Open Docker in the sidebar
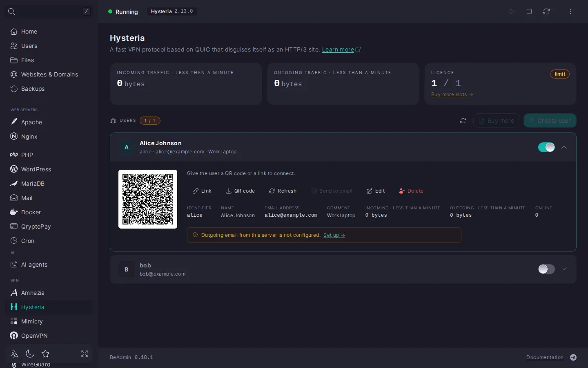This screenshot has width=588, height=368. point(49,212)
